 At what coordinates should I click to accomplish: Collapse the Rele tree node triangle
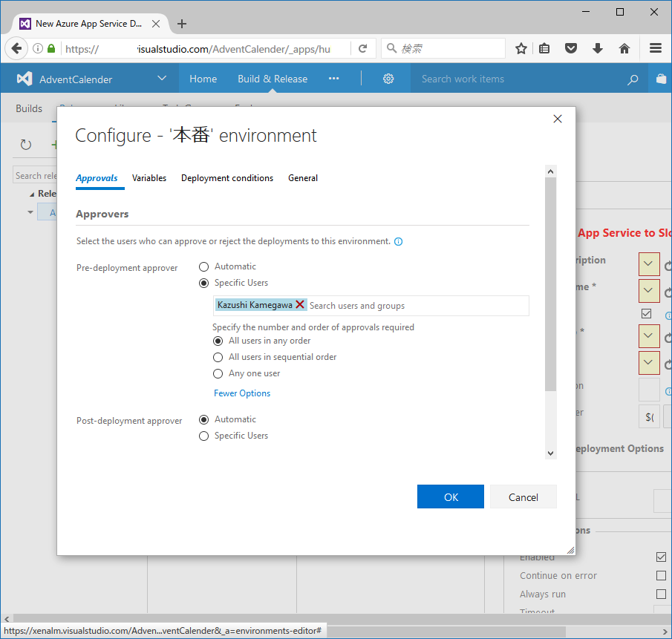click(x=32, y=194)
